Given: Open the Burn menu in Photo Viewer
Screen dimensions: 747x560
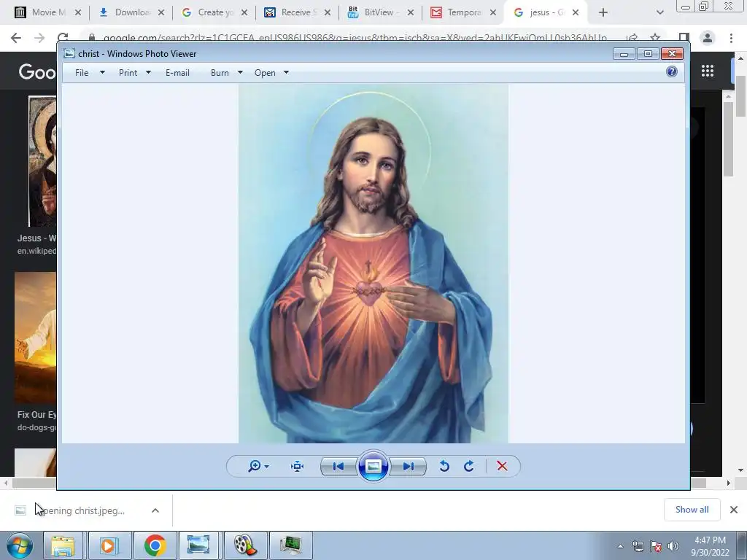Looking at the screenshot, I should 220,73.
